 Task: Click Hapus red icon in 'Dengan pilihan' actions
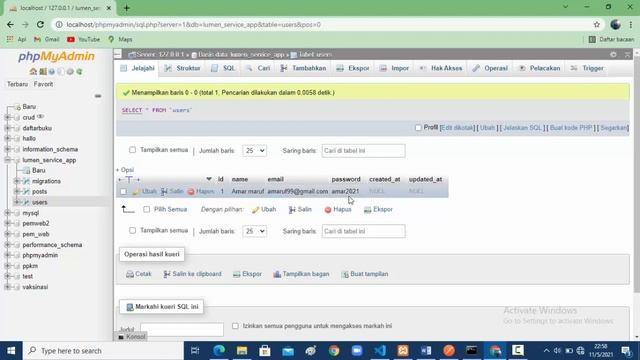coord(328,209)
